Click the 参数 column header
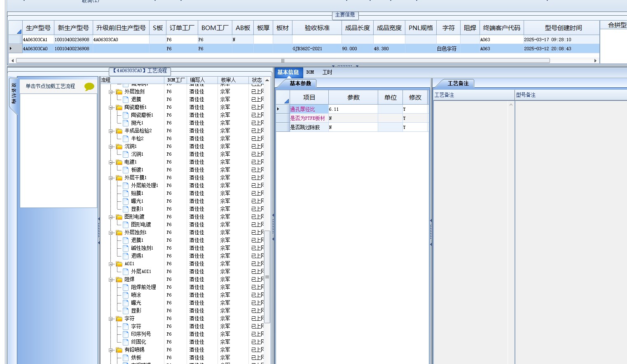 coord(353,98)
